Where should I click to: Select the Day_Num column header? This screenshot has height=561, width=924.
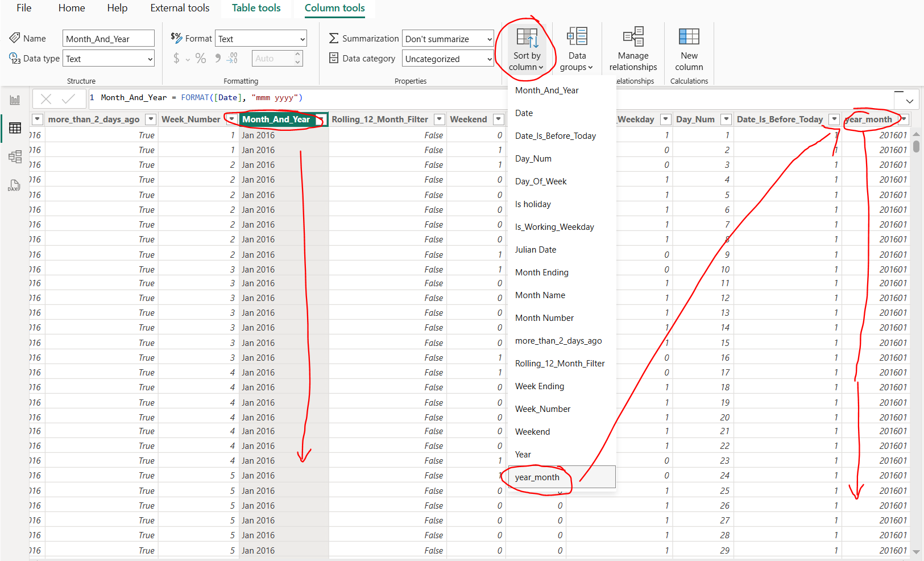(x=695, y=119)
